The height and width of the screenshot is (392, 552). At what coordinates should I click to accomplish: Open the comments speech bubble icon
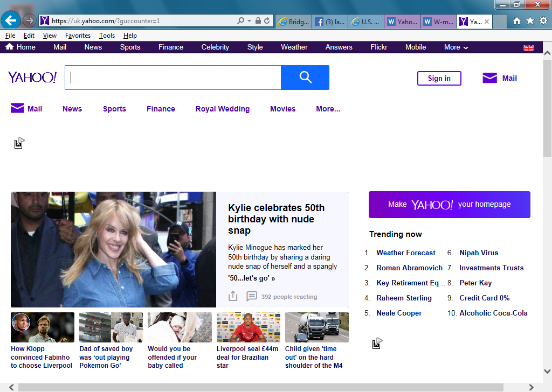click(x=251, y=296)
